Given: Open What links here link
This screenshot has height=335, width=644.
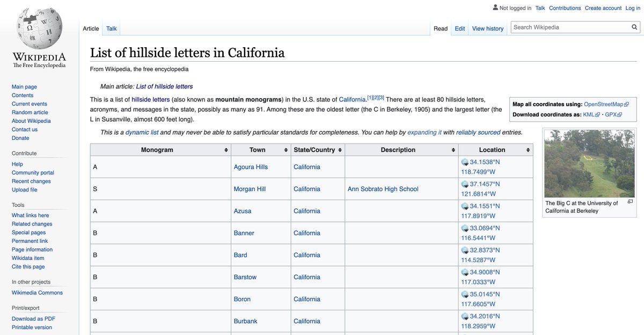Looking at the screenshot, I should tap(30, 215).
